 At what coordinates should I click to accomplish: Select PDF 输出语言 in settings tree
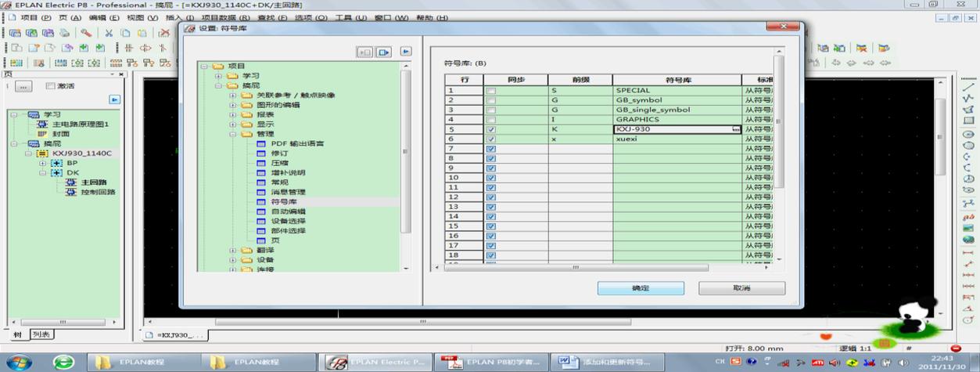click(297, 143)
